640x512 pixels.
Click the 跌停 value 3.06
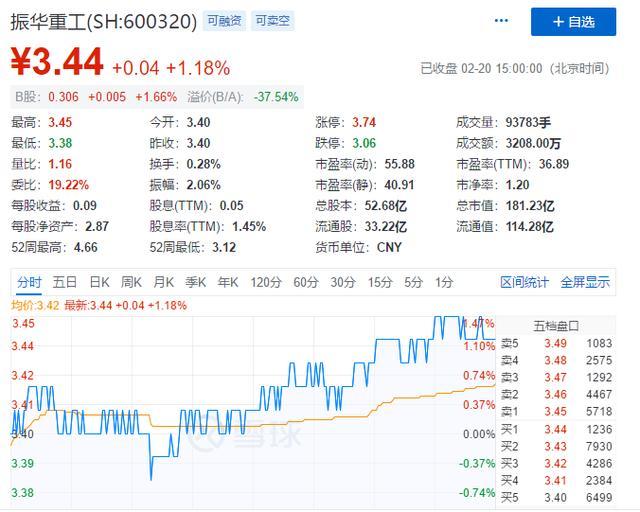click(364, 143)
